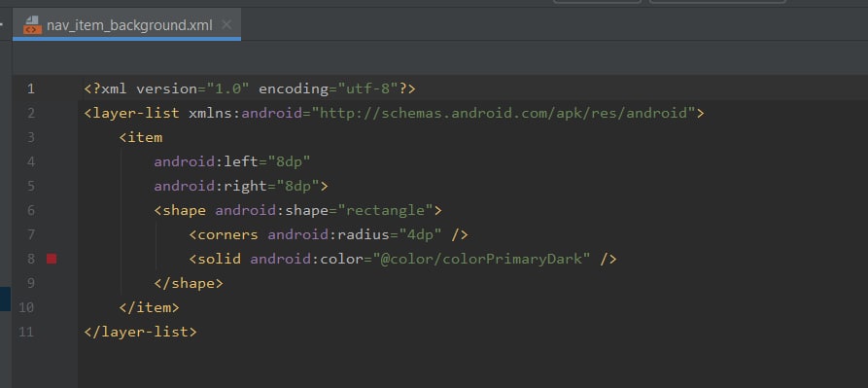The height and width of the screenshot is (388, 868).
Task: Click line number 1 in the gutter
Action: click(x=30, y=88)
